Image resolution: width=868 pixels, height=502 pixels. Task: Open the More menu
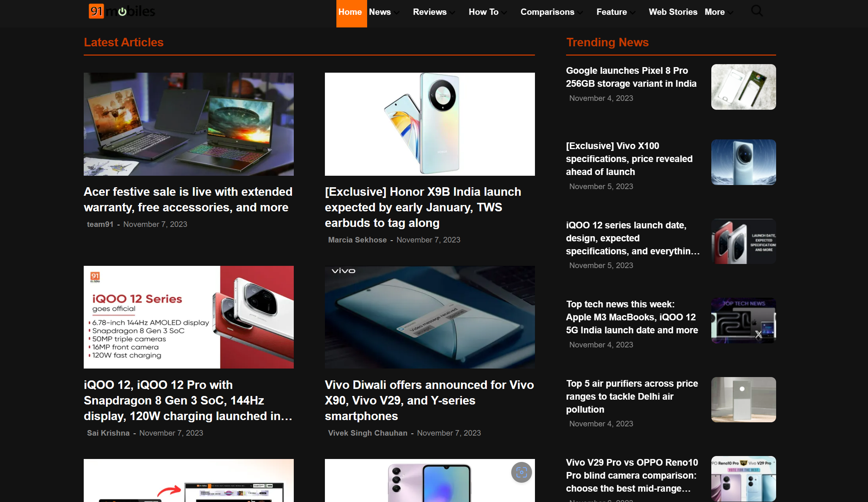715,12
